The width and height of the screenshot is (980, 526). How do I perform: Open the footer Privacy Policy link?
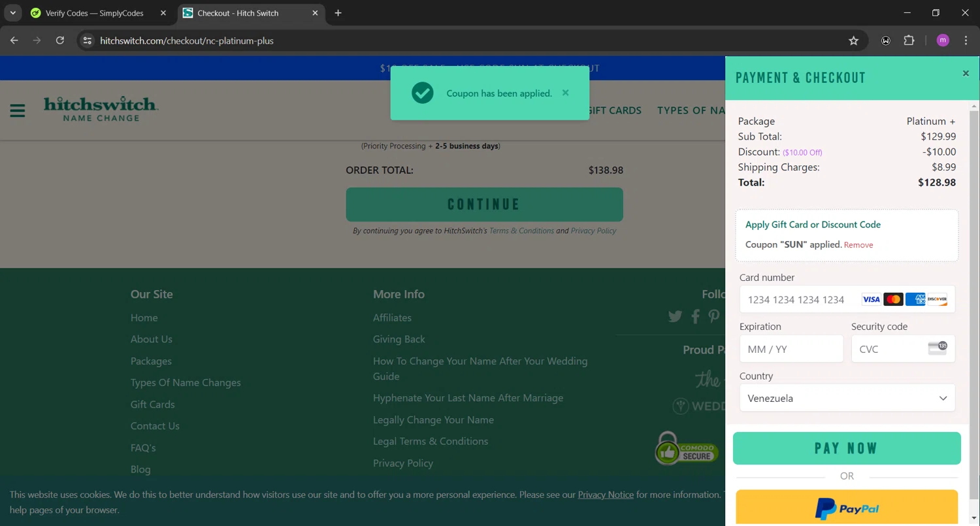[403, 463]
